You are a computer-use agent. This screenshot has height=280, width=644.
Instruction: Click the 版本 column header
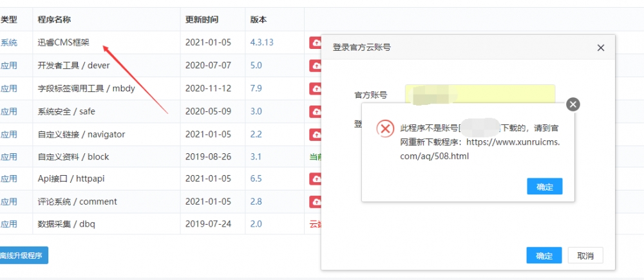(258, 19)
